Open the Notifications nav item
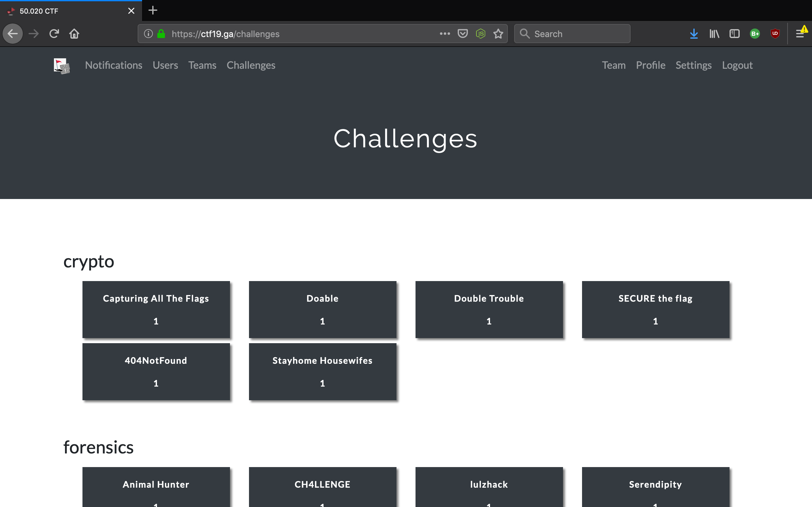The height and width of the screenshot is (507, 812). (x=114, y=65)
